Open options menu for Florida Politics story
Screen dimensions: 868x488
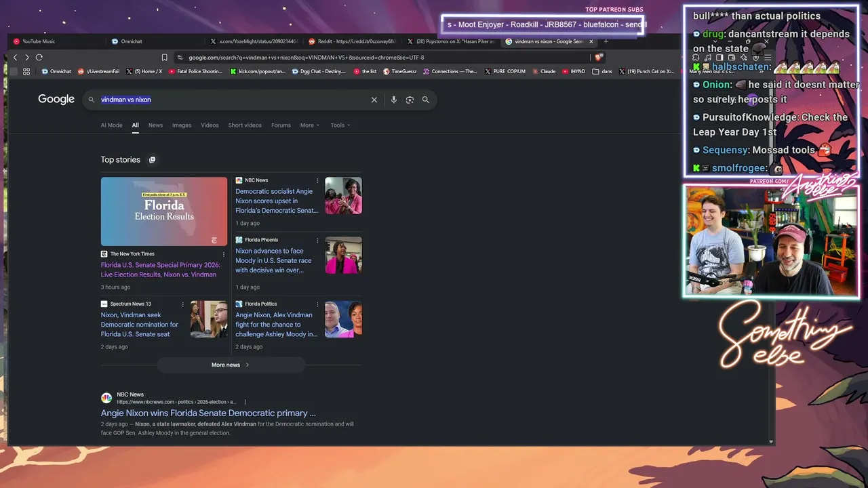317,304
